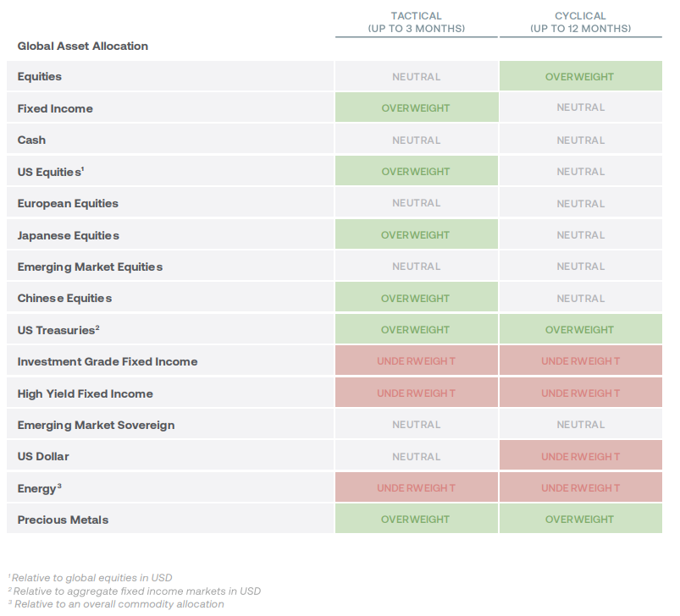Screen dimensions: 680x616
Task: Click cyclical Underweight cell for High Yield Fixed Income
Action: pyautogui.click(x=580, y=393)
